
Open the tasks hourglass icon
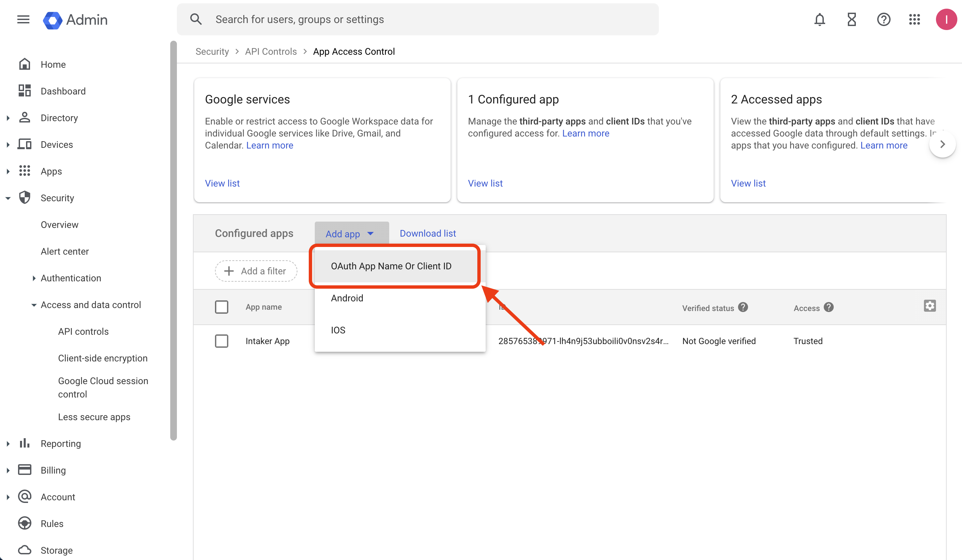(852, 19)
